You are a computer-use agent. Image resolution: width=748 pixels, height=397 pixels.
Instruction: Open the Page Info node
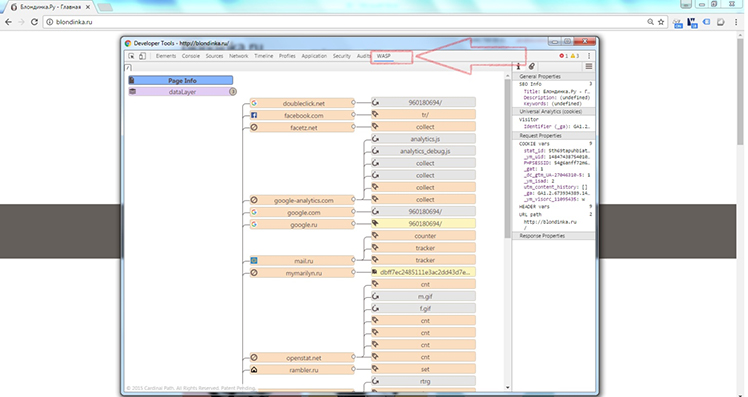[181, 80]
